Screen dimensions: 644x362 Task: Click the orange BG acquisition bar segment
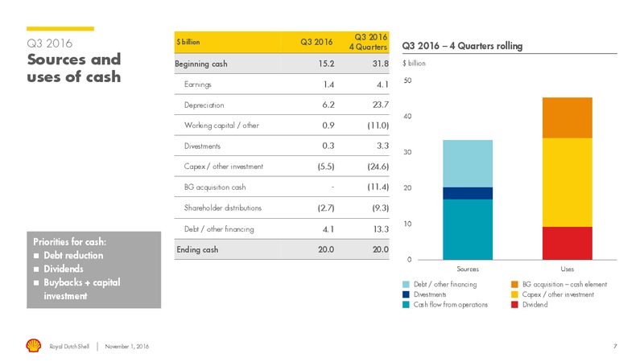pyautogui.click(x=568, y=117)
